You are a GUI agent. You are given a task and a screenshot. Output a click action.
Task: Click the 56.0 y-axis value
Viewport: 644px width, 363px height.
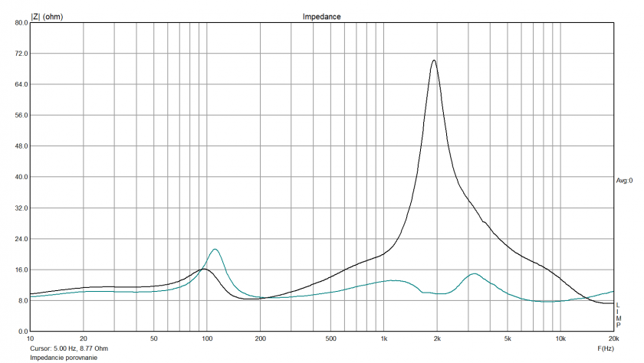click(21, 116)
